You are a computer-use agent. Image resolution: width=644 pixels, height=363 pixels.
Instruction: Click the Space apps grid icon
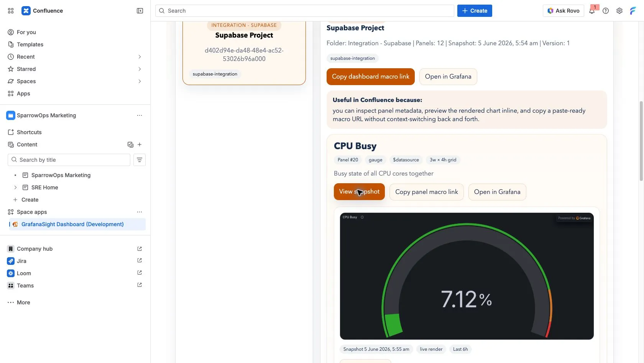click(x=11, y=212)
